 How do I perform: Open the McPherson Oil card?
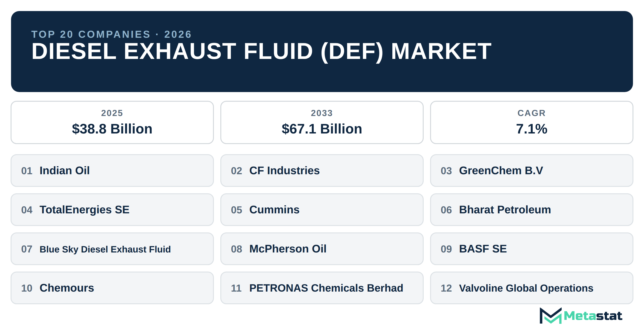[x=322, y=249]
